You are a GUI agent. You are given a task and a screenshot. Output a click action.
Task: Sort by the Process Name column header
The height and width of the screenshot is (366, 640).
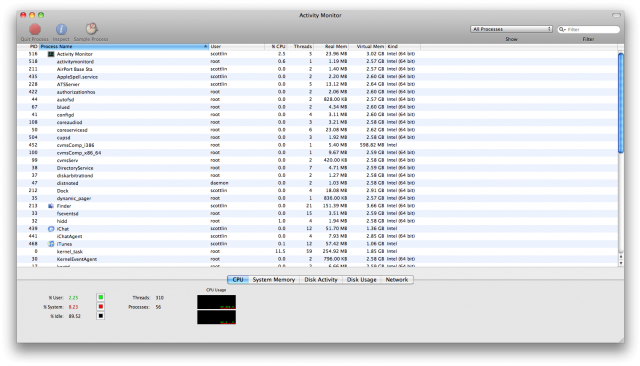pos(124,47)
